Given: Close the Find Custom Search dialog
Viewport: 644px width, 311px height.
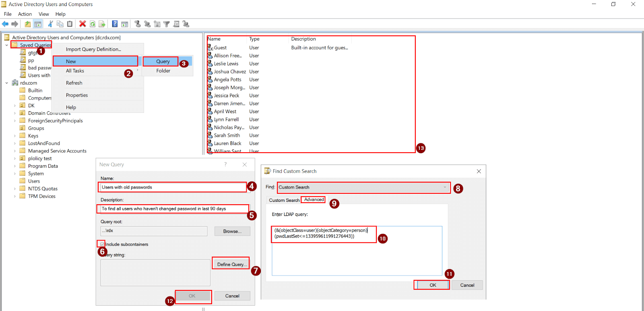Looking at the screenshot, I should pos(479,171).
